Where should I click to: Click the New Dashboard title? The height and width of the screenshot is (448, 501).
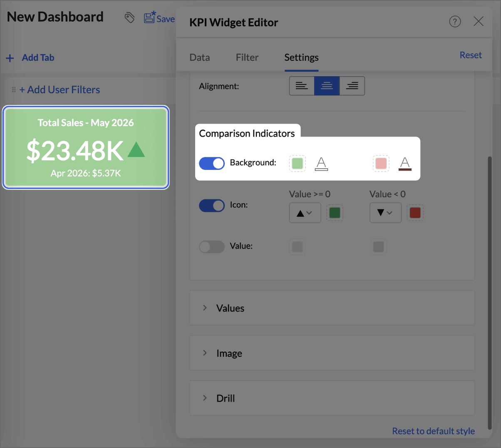pyautogui.click(x=55, y=17)
